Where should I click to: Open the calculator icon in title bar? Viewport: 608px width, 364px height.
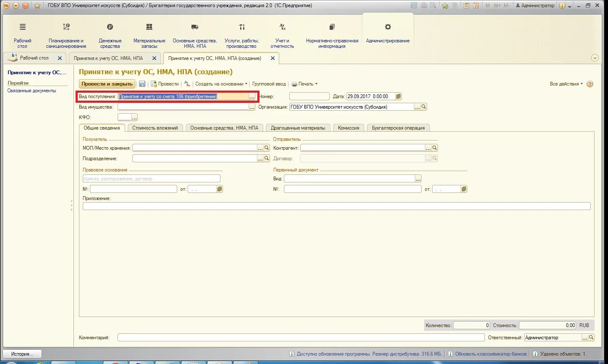pos(466,5)
